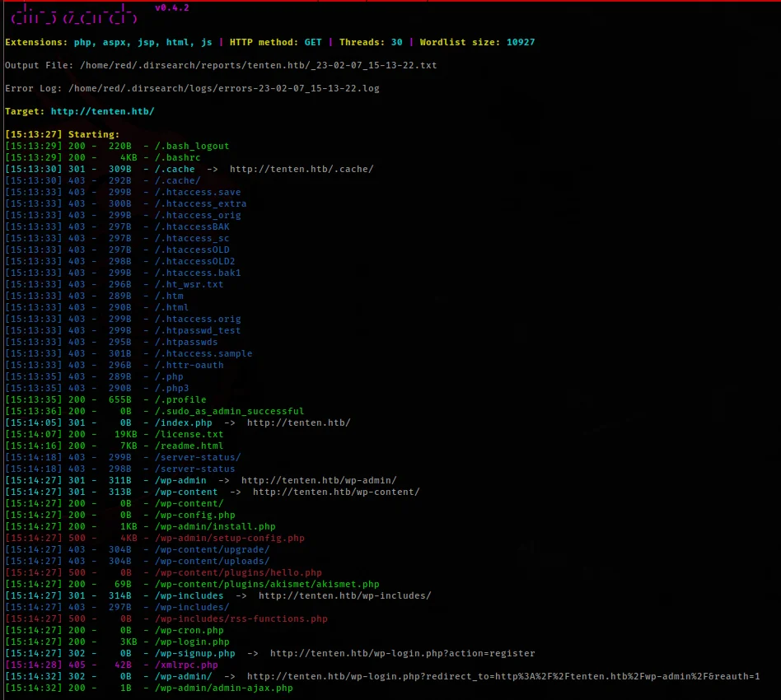Screen dimensions: 781x700
Task: Select the /wp-content/uploads/ path
Action: point(213,561)
